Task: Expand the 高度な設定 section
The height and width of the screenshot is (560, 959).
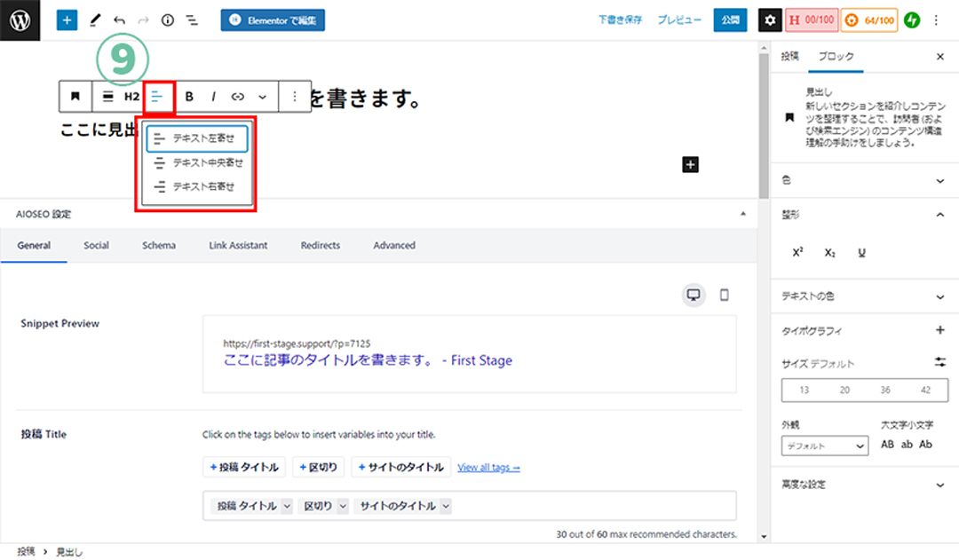Action: click(940, 485)
